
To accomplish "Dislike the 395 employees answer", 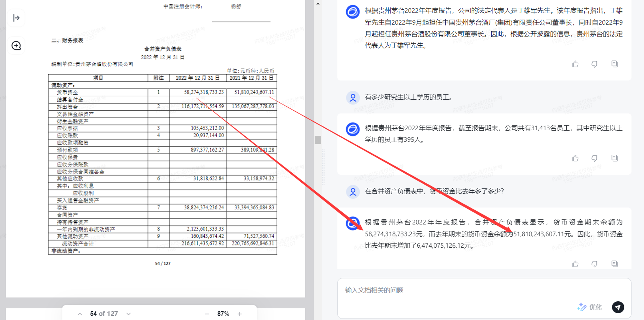I will [595, 158].
